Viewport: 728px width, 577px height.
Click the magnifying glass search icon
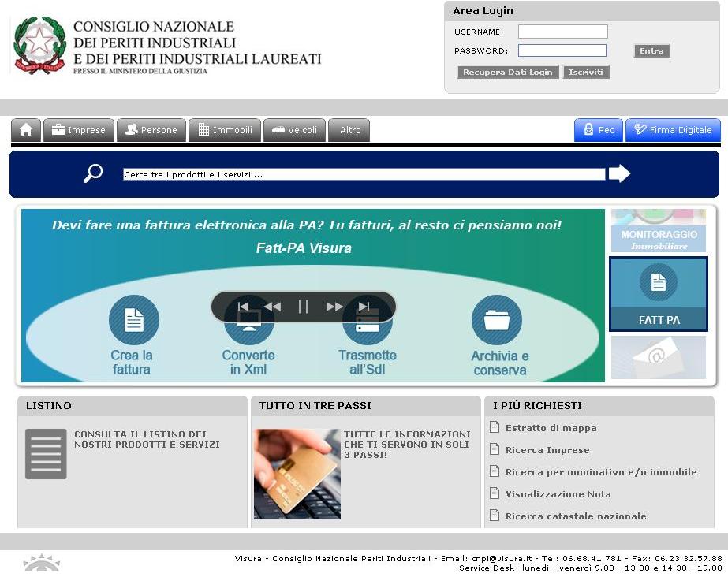coord(93,173)
